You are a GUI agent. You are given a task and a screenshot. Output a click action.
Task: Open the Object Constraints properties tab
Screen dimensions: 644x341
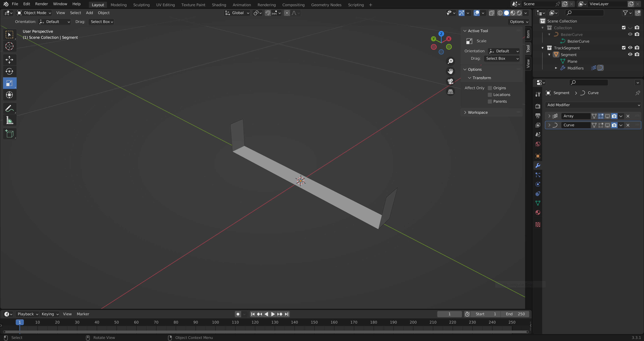(x=538, y=194)
